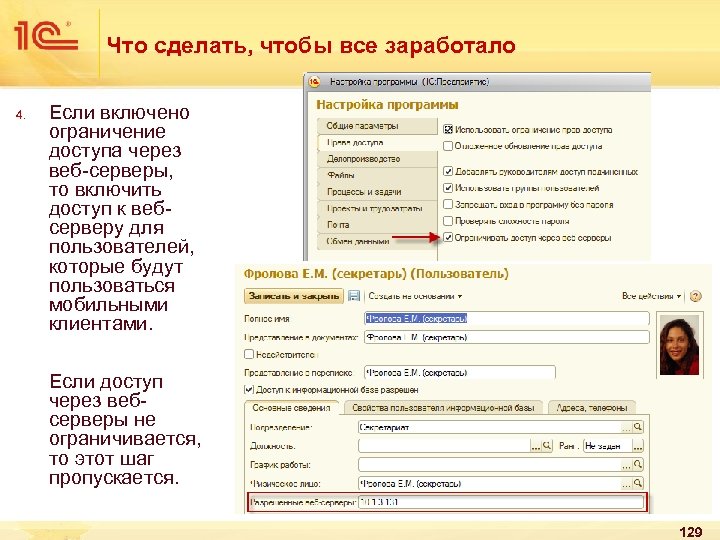Click the 1C logo on the slide
The height and width of the screenshot is (540, 720).
[45, 35]
